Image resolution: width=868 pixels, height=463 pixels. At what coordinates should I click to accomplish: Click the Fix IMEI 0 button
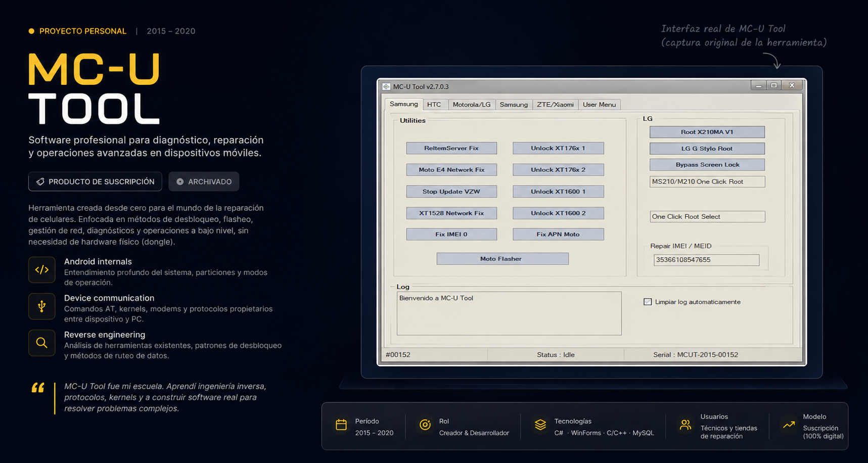[451, 235]
